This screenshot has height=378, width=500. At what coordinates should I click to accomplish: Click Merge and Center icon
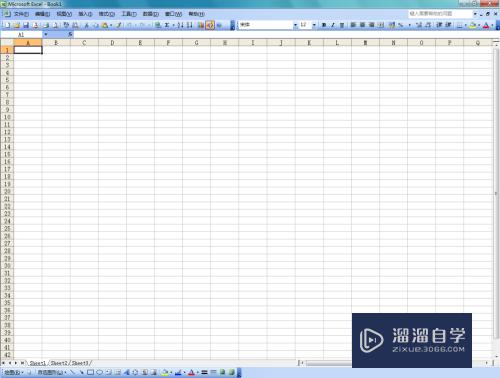(381, 25)
